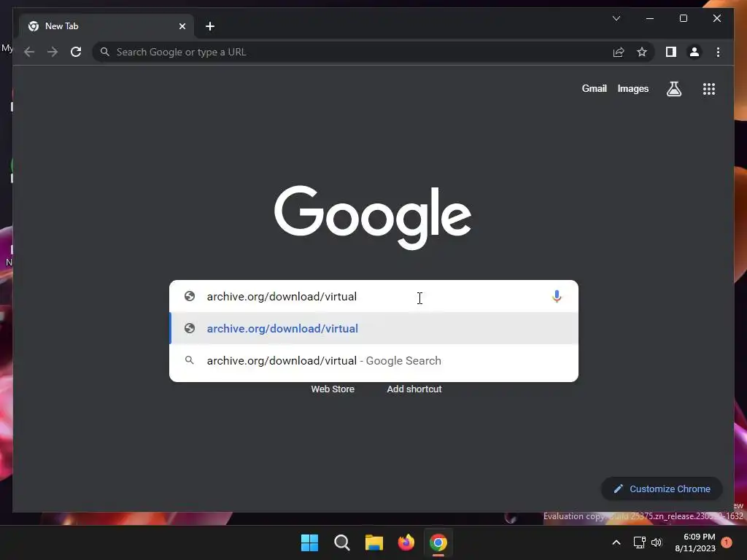Click the Chrome taskbar icon
This screenshot has height=560, width=747.
(x=438, y=542)
